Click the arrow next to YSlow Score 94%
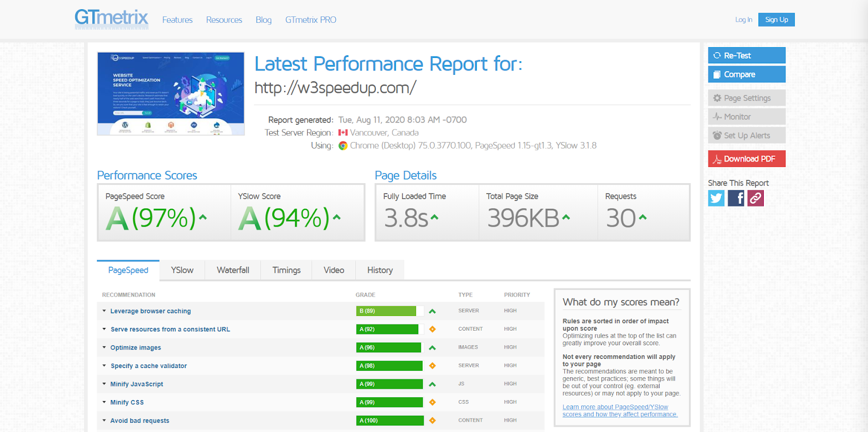Screen dimensions: 868x432 pyautogui.click(x=337, y=217)
